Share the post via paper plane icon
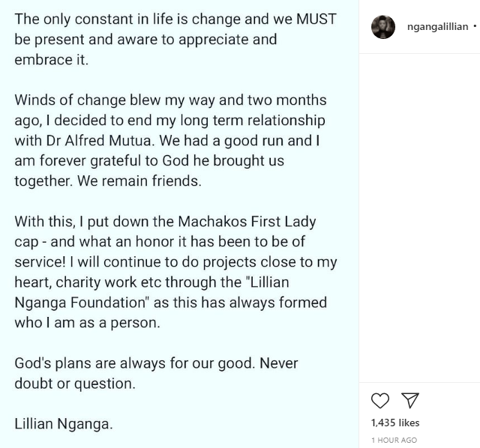Image resolution: width=480 pixels, height=448 pixels. [410, 400]
